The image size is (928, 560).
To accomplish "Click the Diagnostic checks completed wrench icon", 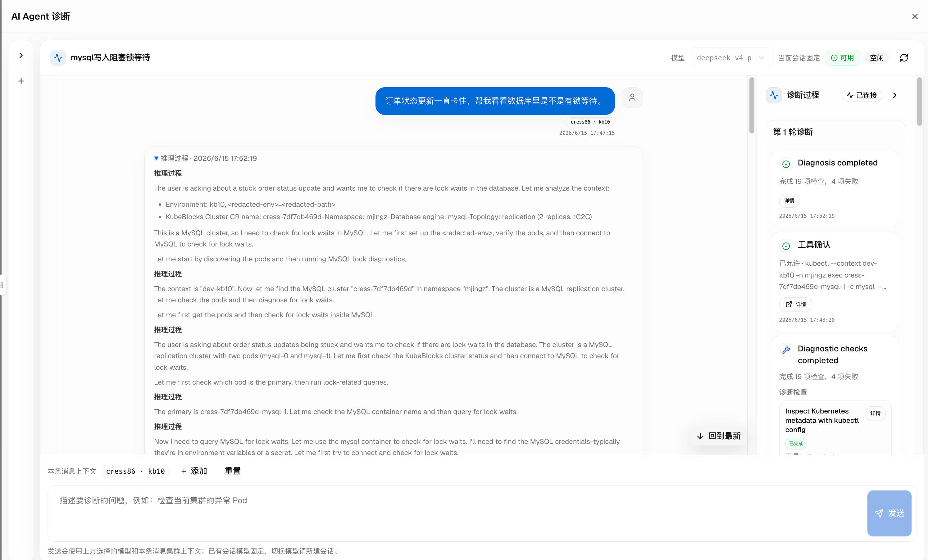I will 786,350.
